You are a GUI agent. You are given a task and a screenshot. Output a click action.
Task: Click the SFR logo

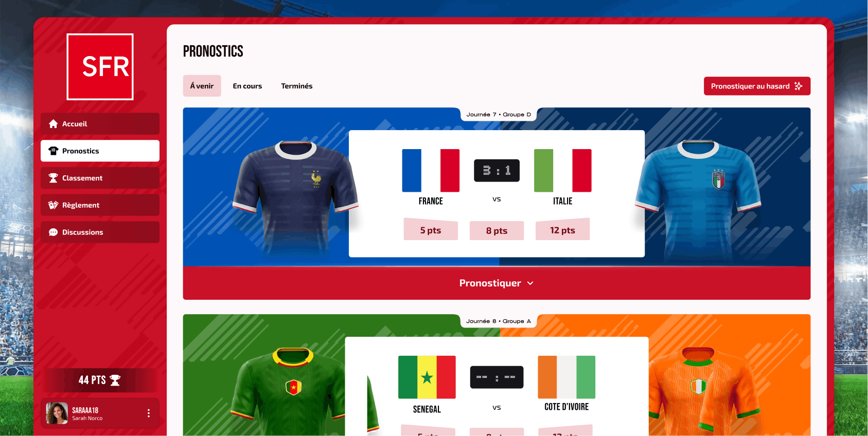(x=100, y=67)
